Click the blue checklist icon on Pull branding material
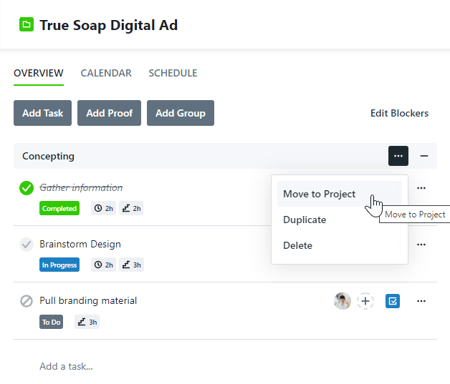The image size is (450, 384). pos(393,301)
